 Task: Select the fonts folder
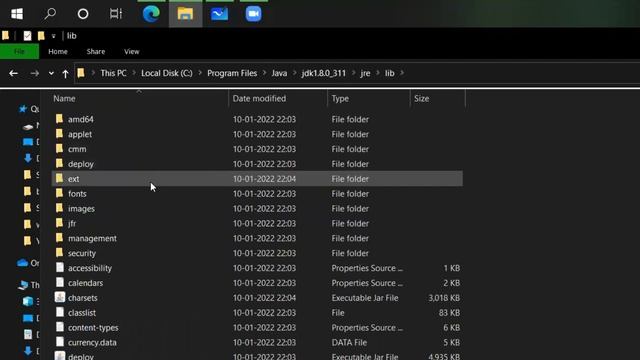click(77, 194)
